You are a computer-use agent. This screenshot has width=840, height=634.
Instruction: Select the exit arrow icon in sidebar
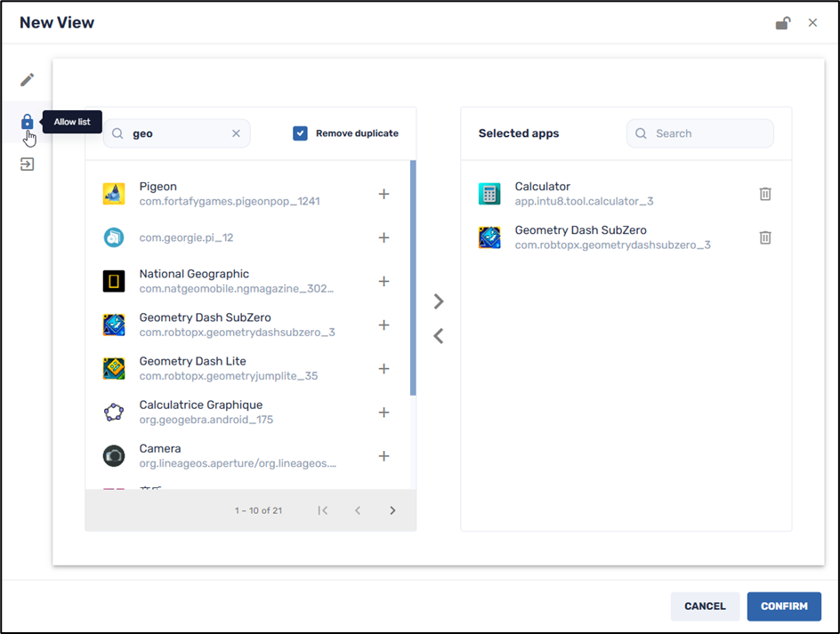point(27,164)
